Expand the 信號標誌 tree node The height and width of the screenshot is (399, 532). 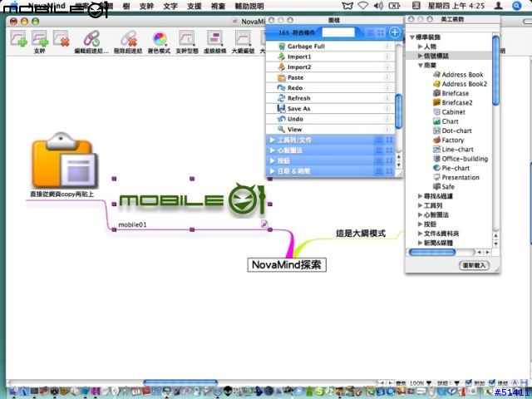coord(421,56)
